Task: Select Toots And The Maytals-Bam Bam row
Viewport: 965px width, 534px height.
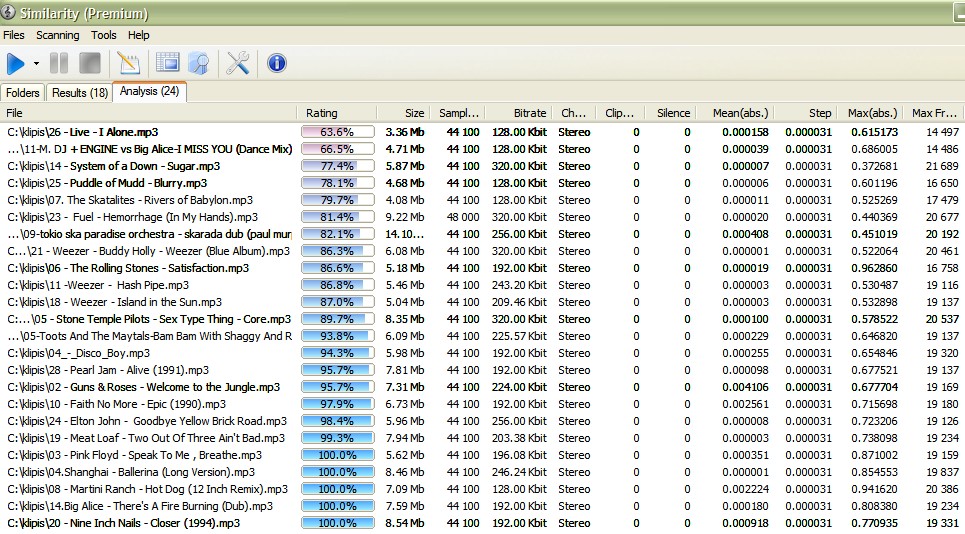Action: (482, 336)
